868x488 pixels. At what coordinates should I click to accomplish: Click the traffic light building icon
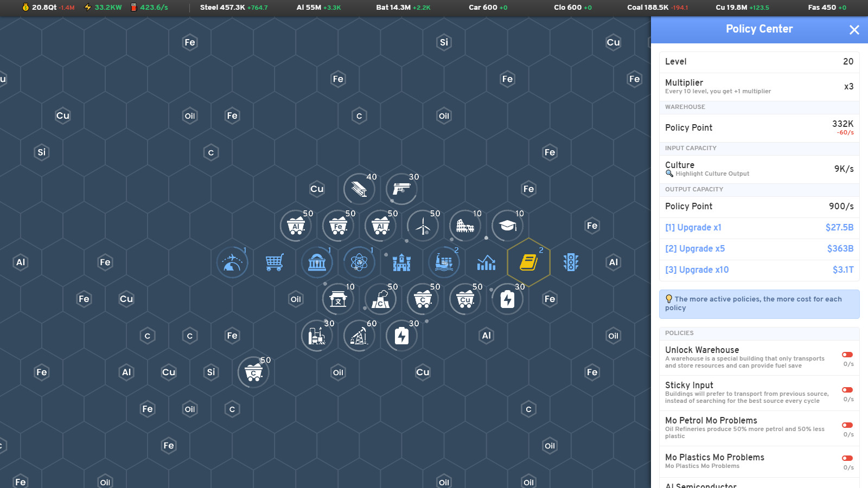click(x=571, y=262)
